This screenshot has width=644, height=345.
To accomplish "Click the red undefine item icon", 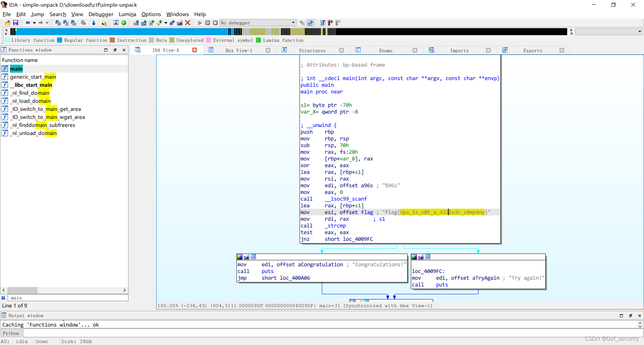I will click(187, 22).
